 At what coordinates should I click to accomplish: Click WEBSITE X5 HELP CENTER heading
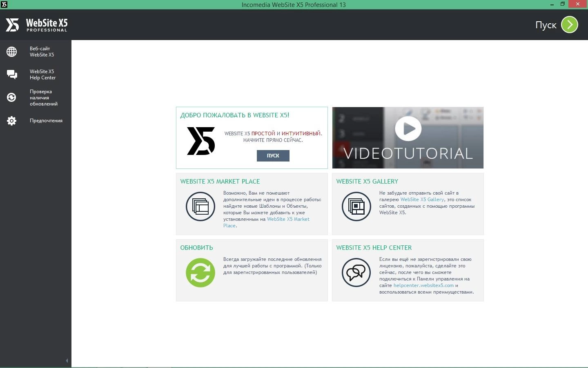[x=374, y=248]
